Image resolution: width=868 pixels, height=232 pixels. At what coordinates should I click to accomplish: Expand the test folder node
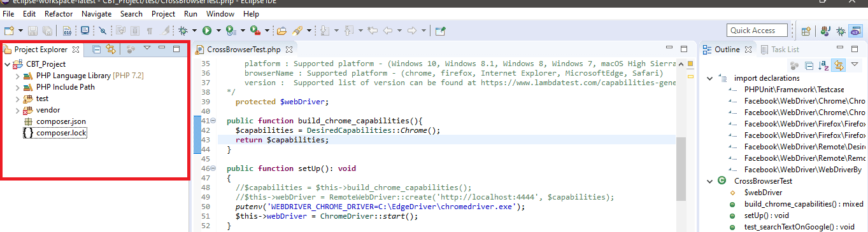coord(17,99)
